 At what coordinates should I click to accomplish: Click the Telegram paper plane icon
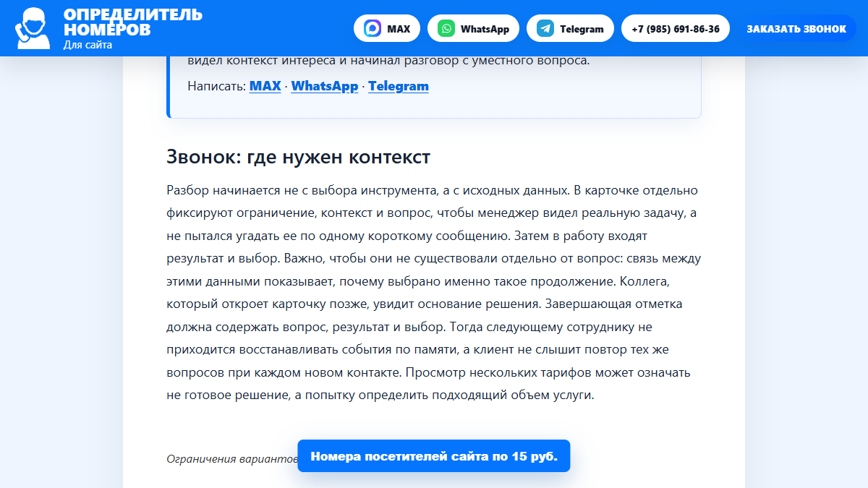(x=546, y=29)
